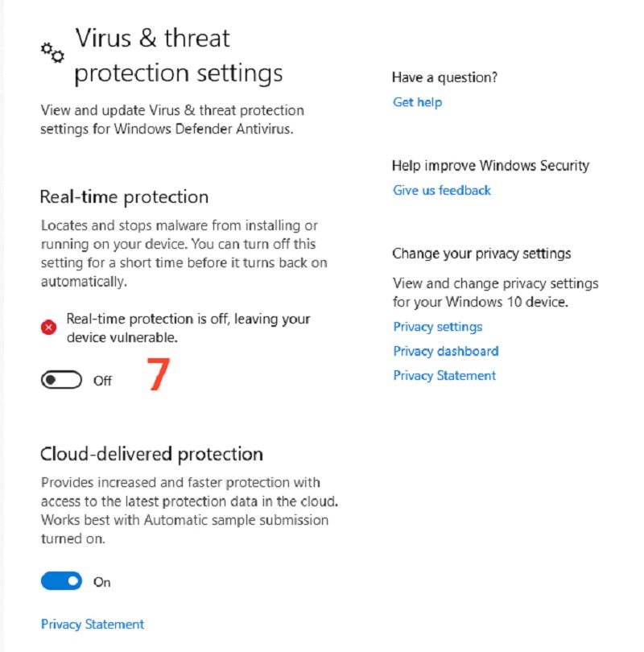Click the Real-time protection section heading
Viewport: 644px width, 652px height.
[x=124, y=197]
